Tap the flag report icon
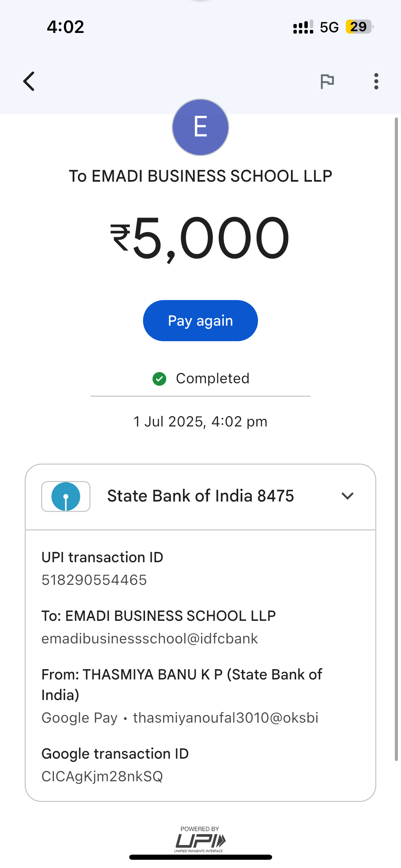The height and width of the screenshot is (868, 401). [x=327, y=81]
